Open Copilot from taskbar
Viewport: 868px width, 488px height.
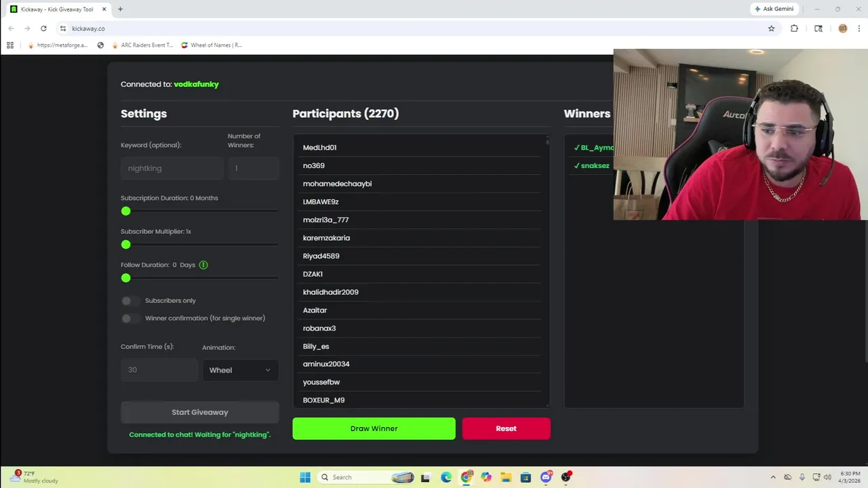pos(486,477)
